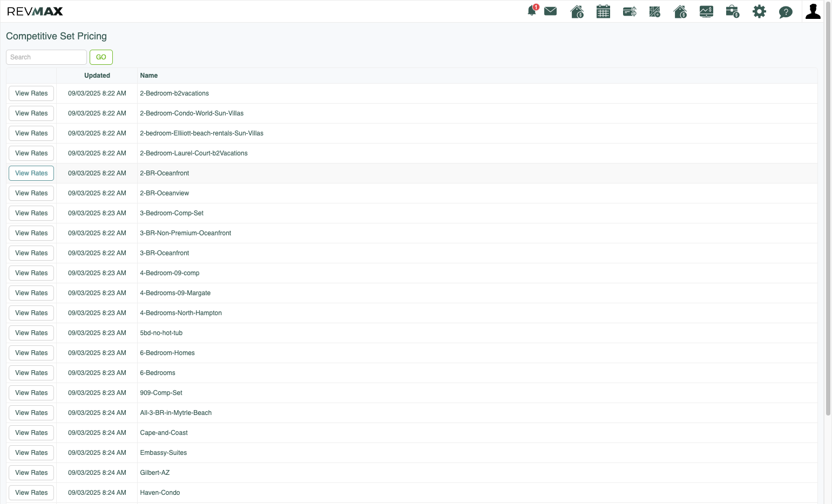832x504 pixels.
Task: Open the credit card dollar icon
Action: 630,11
